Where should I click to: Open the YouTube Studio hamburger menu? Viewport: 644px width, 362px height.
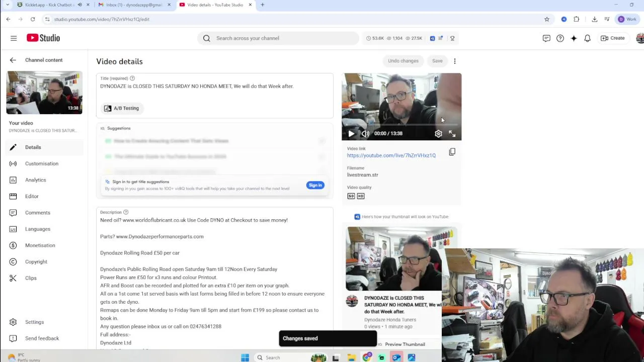click(x=14, y=38)
